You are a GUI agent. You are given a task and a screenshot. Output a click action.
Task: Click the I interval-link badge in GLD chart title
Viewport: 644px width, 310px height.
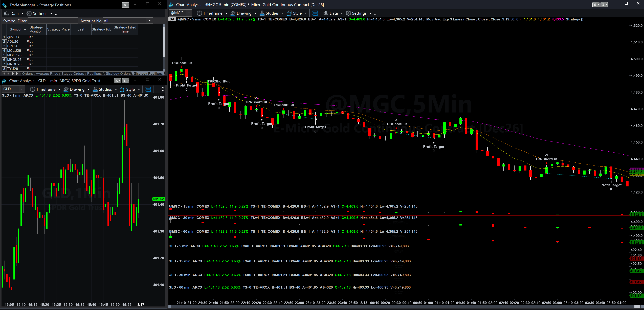125,81
